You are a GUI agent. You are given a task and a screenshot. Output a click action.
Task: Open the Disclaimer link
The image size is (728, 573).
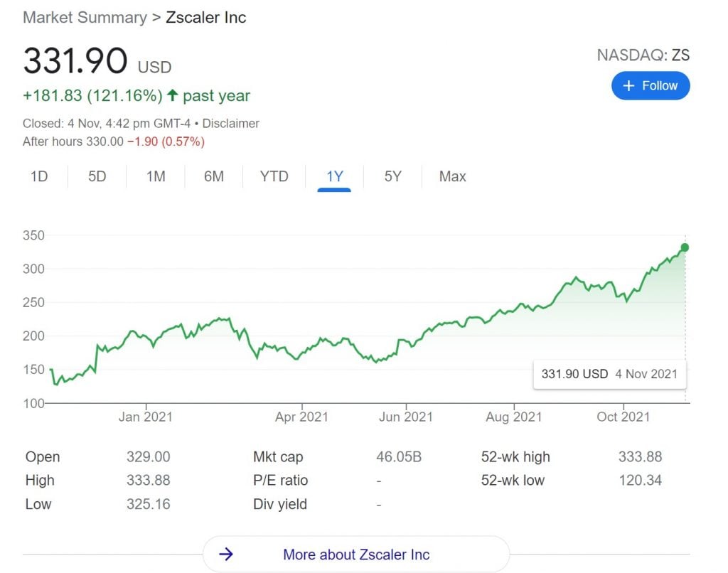[231, 124]
